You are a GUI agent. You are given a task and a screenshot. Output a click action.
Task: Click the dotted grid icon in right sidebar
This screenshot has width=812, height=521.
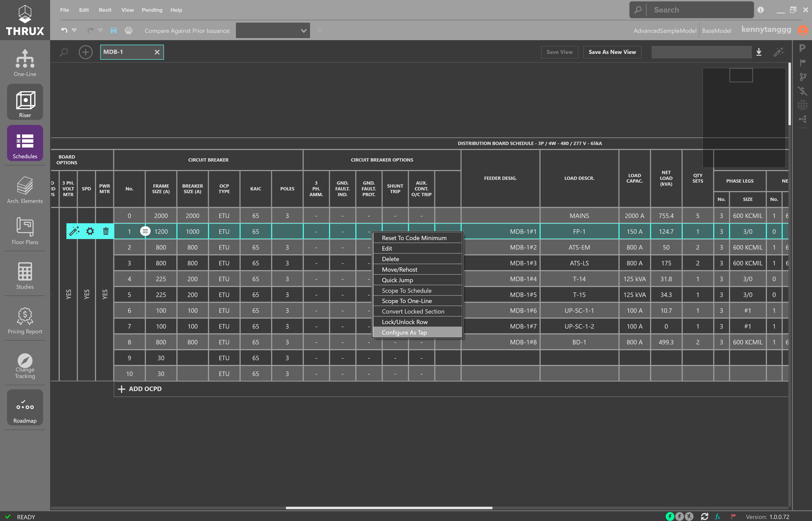coord(802,105)
